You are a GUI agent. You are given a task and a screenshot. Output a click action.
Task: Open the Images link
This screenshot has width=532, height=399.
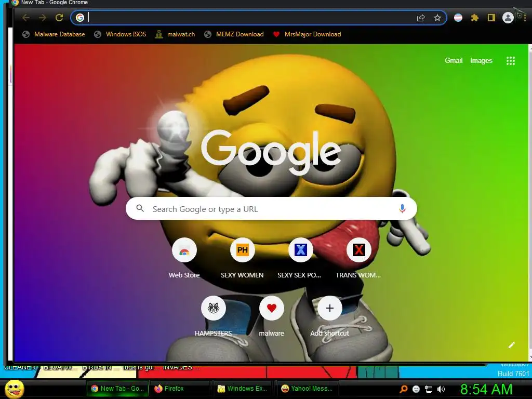481,61
